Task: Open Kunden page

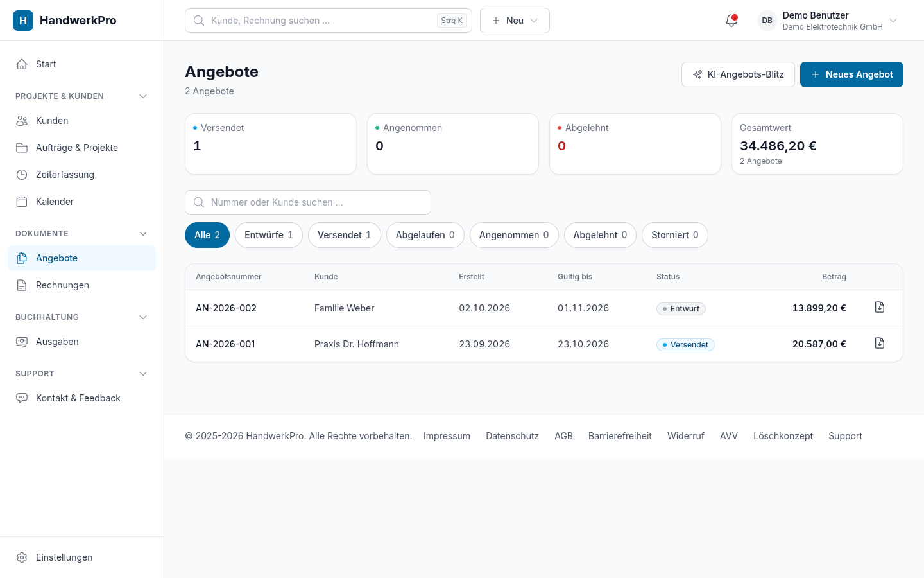Action: (x=81, y=121)
